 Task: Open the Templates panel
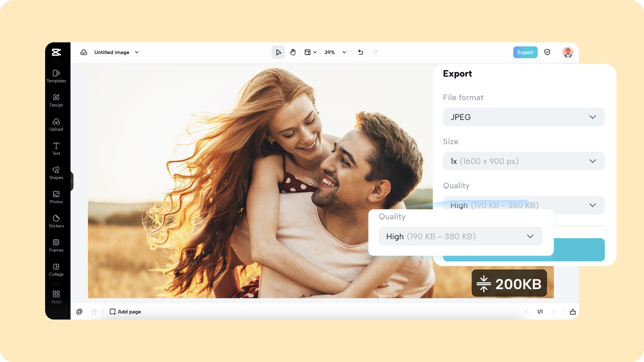click(x=56, y=76)
